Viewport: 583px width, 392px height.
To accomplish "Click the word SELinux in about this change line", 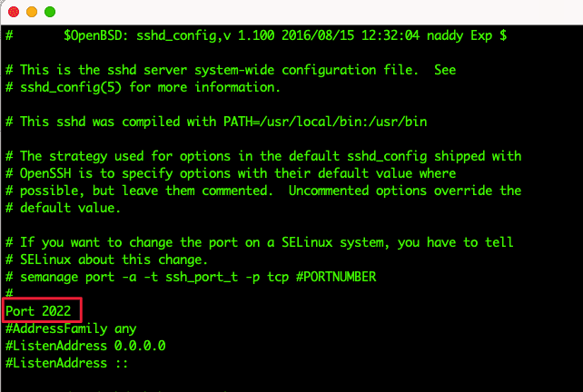I will point(45,260).
